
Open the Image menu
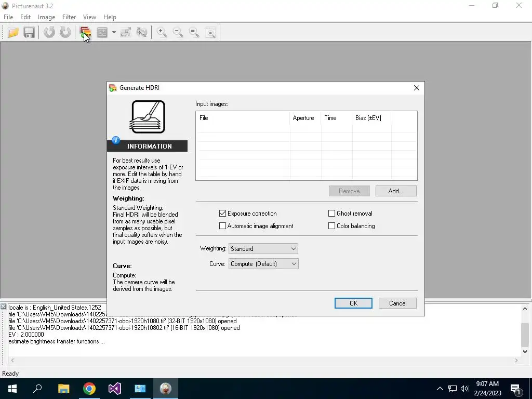pyautogui.click(x=46, y=17)
